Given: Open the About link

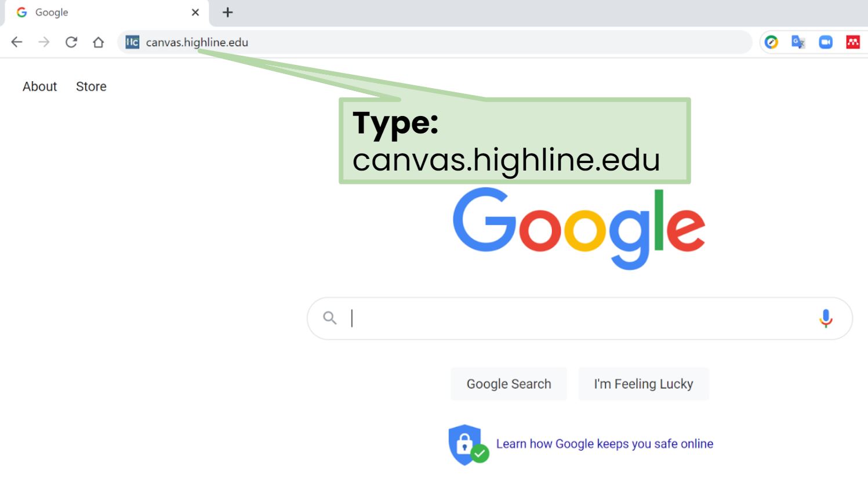Looking at the screenshot, I should (x=40, y=86).
